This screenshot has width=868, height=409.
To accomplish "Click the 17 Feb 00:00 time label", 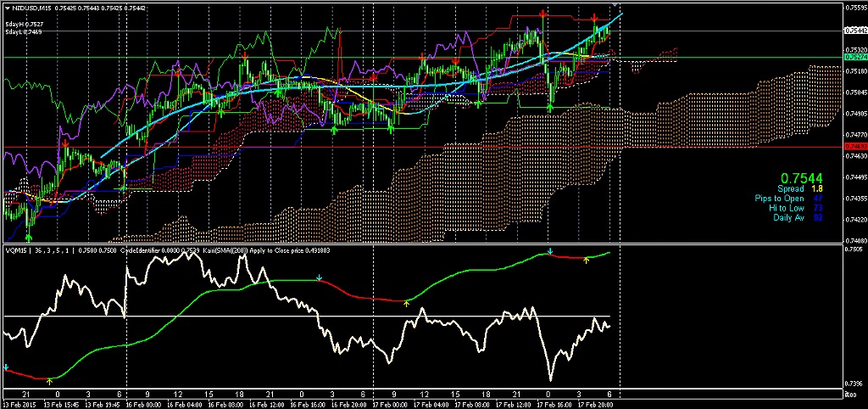I will coord(392,405).
